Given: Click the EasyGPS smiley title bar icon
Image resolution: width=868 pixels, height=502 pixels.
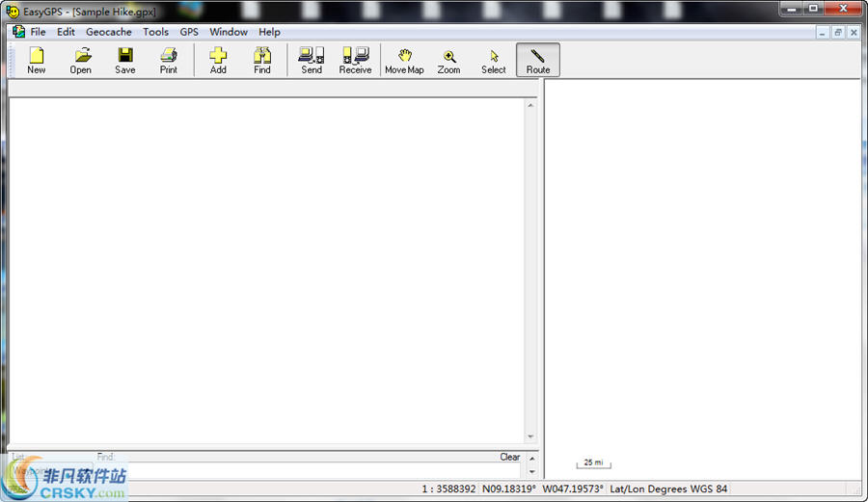Looking at the screenshot, I should (13, 11).
